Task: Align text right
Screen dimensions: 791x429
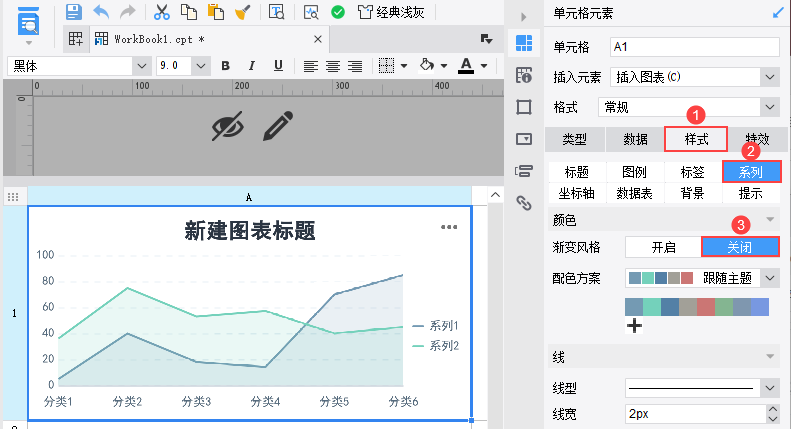Action: [355, 66]
